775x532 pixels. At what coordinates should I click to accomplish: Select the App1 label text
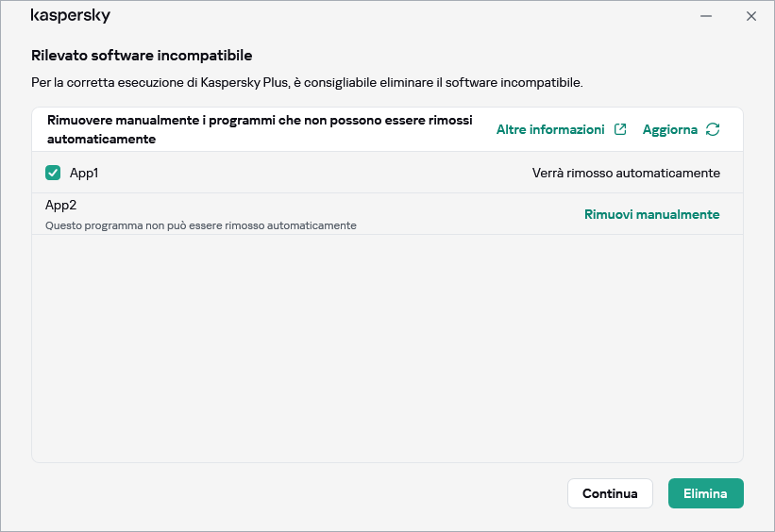click(84, 173)
